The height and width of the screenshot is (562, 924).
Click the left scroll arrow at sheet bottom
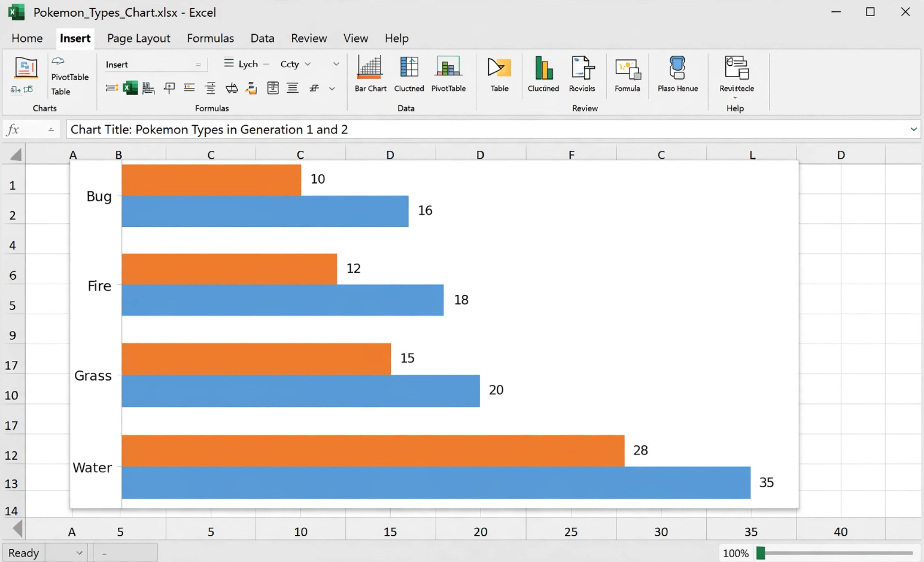(17, 529)
